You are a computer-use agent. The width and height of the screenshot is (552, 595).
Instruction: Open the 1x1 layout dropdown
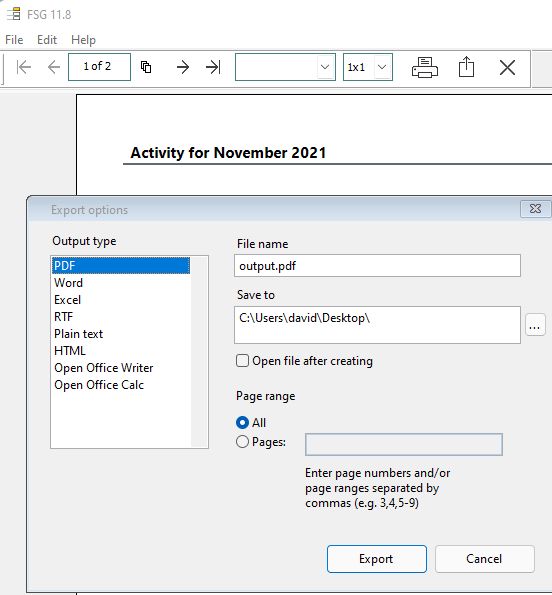coord(368,67)
